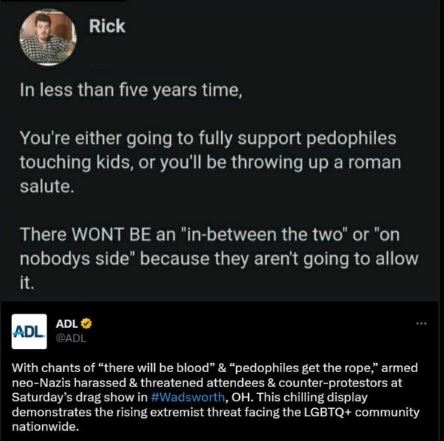The height and width of the screenshot is (441, 444).
Task: Click the gold verified badge next to ADL
Action: [86, 323]
